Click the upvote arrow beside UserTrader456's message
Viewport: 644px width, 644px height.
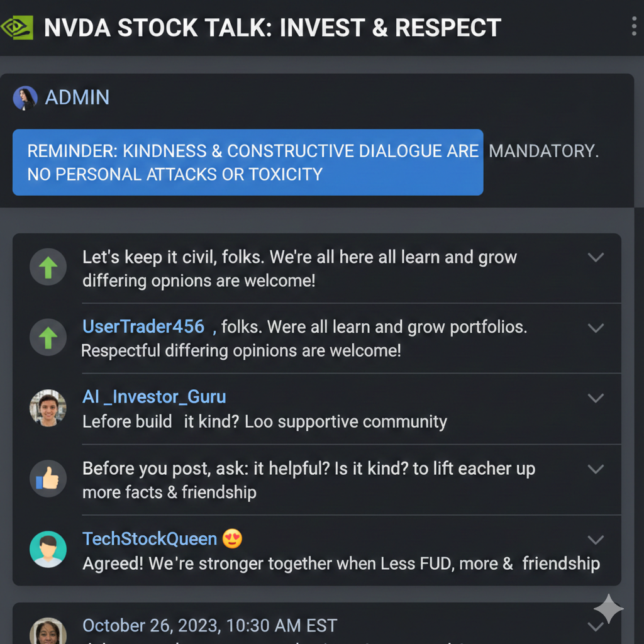pos(48,337)
